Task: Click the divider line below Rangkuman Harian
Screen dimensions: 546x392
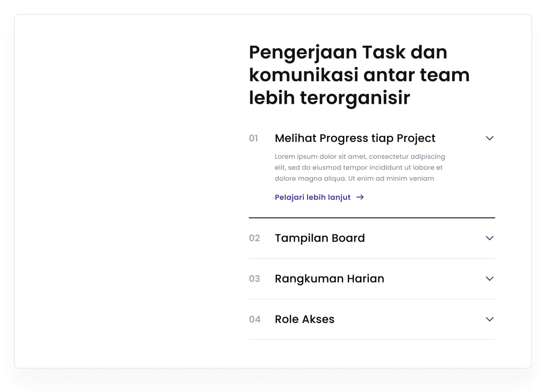Action: pyautogui.click(x=372, y=299)
